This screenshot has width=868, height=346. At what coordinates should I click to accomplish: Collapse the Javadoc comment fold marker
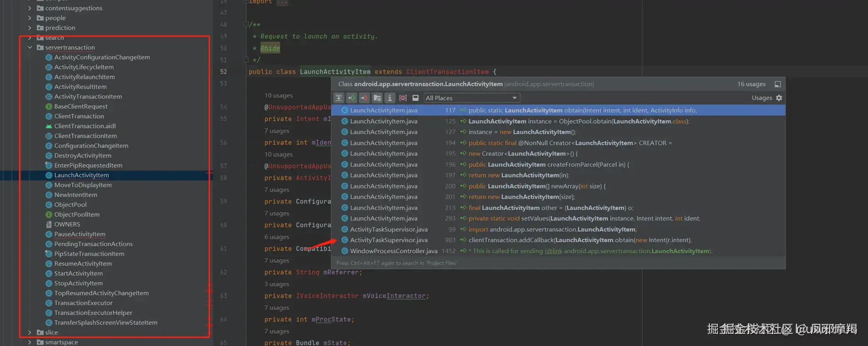[x=245, y=24]
